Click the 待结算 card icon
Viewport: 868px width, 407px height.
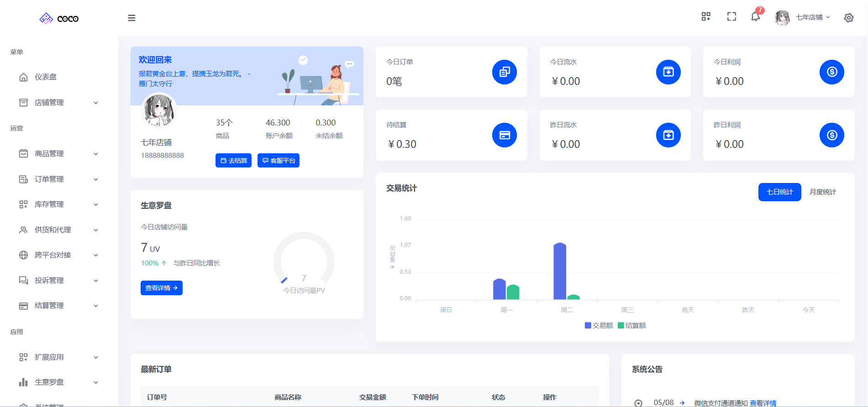[504, 135]
